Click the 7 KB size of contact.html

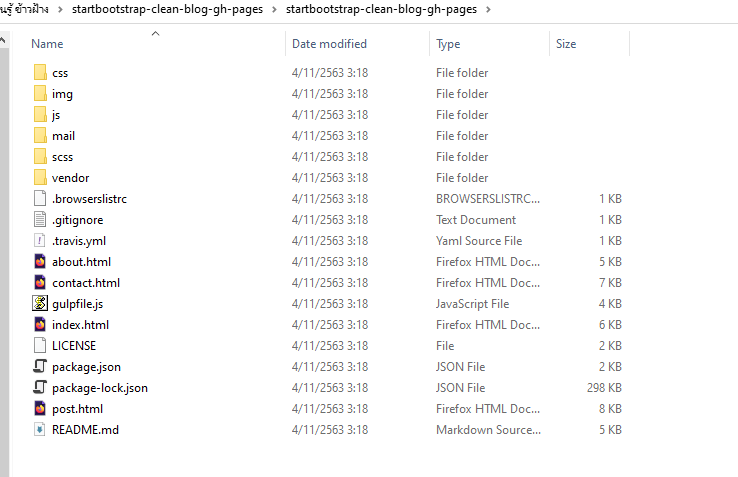tap(610, 283)
